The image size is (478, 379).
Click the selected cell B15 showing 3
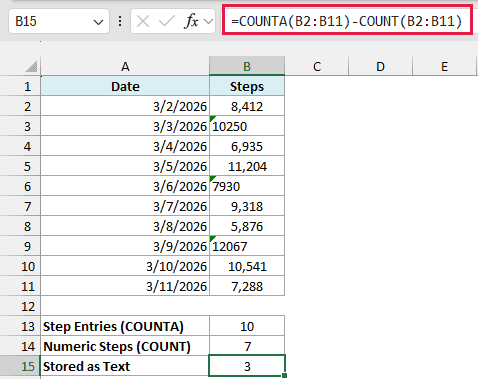pos(247,366)
